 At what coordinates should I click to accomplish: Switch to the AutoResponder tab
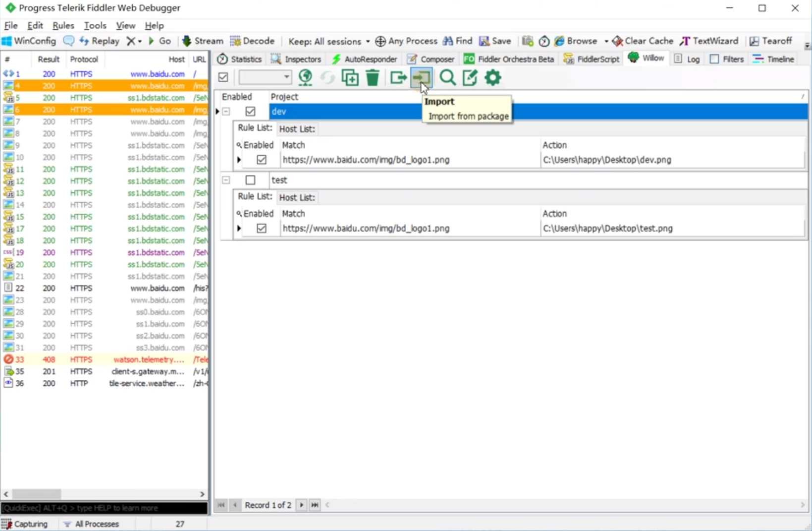pyautogui.click(x=365, y=59)
